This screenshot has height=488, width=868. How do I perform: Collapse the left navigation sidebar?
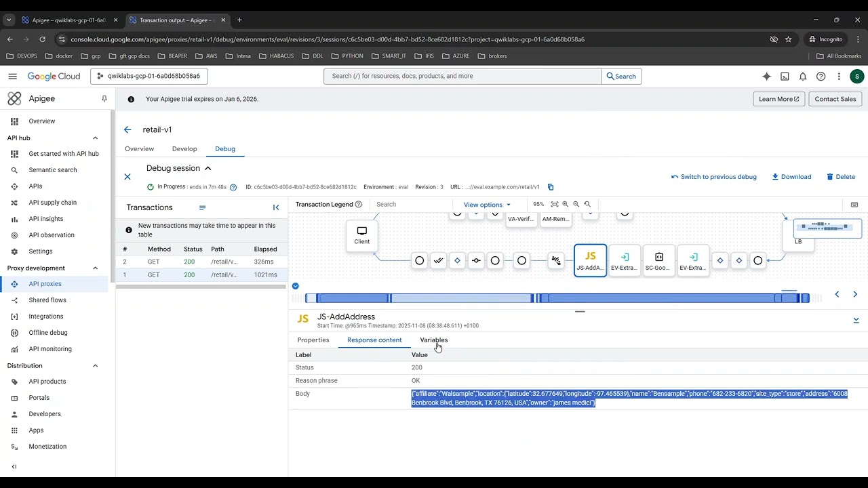tap(14, 466)
